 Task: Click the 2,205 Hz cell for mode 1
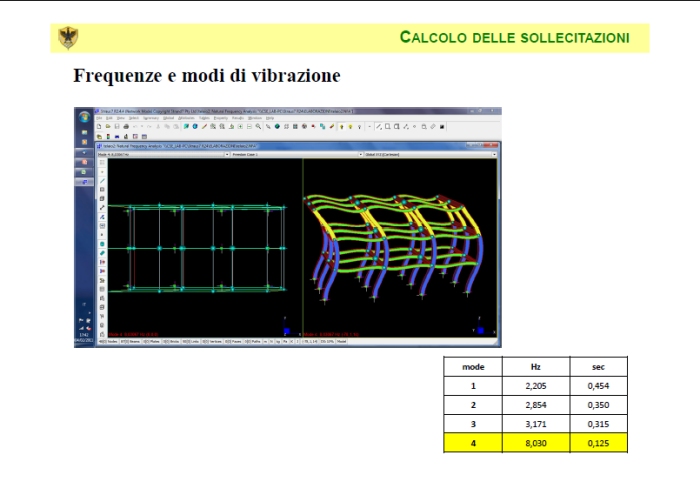536,386
